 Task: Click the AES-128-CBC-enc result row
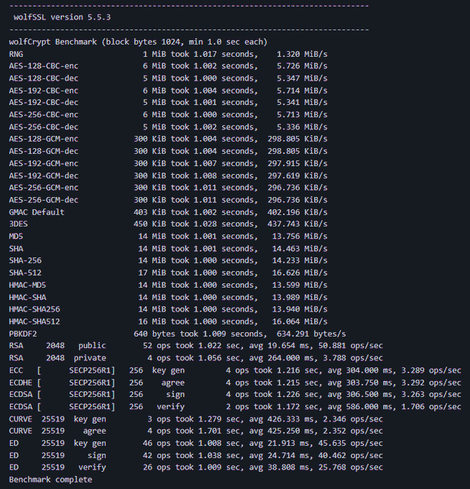click(x=168, y=66)
